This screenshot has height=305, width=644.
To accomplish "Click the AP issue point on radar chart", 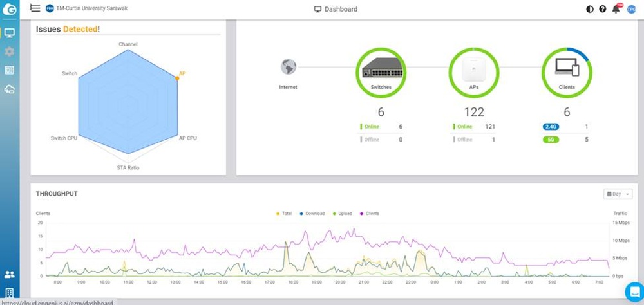I will point(177,78).
